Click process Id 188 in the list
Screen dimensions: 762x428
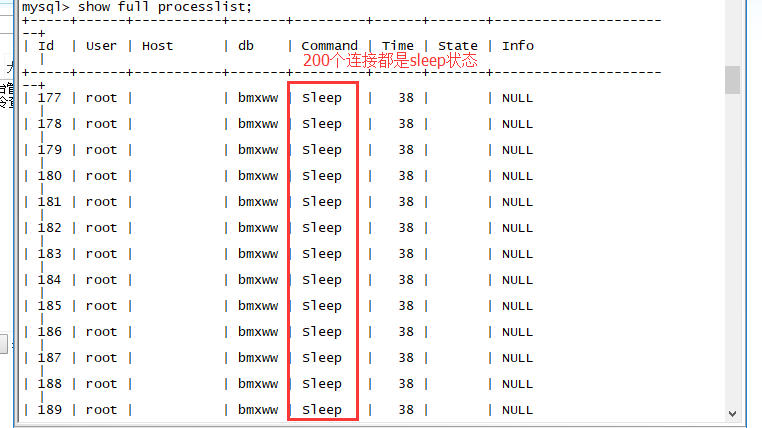point(49,384)
